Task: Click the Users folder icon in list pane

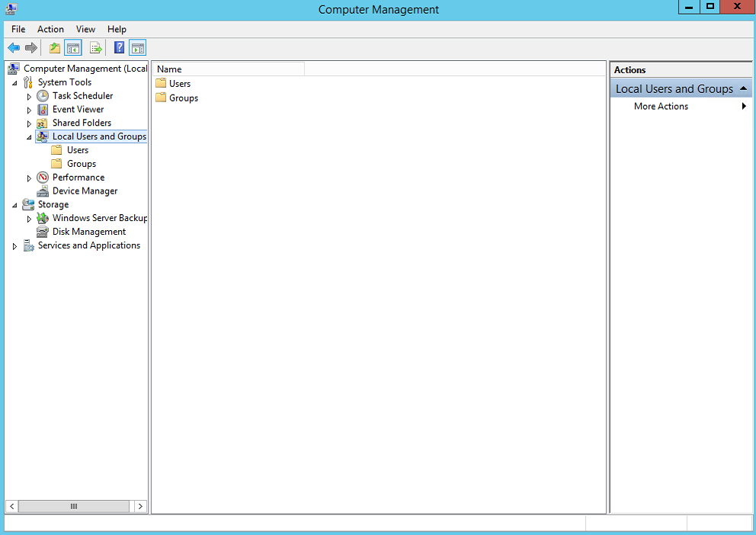Action: (161, 83)
